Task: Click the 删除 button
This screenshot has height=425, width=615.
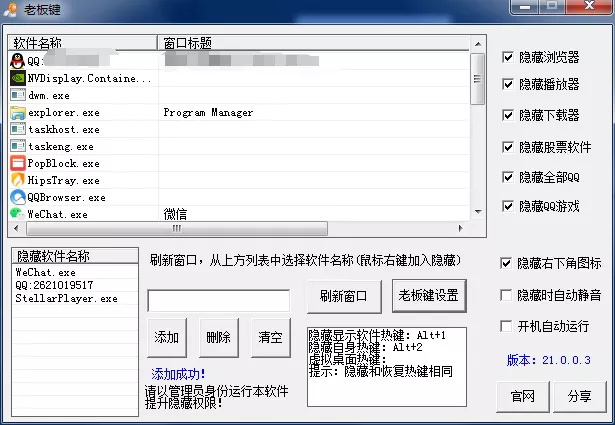Action: [x=218, y=337]
